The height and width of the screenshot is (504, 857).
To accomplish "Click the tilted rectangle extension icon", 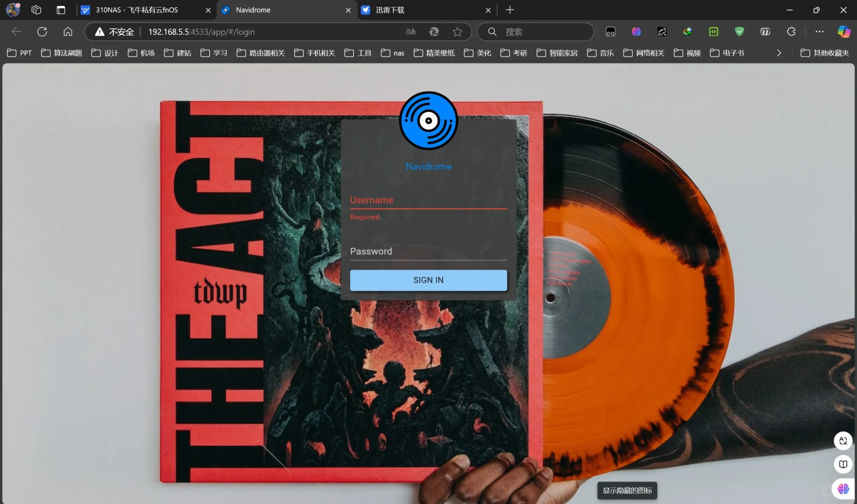I will 765,32.
